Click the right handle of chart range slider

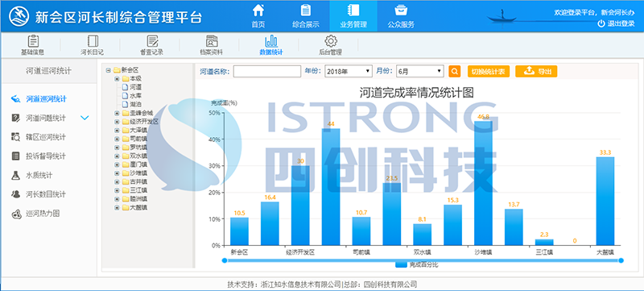[621, 260]
